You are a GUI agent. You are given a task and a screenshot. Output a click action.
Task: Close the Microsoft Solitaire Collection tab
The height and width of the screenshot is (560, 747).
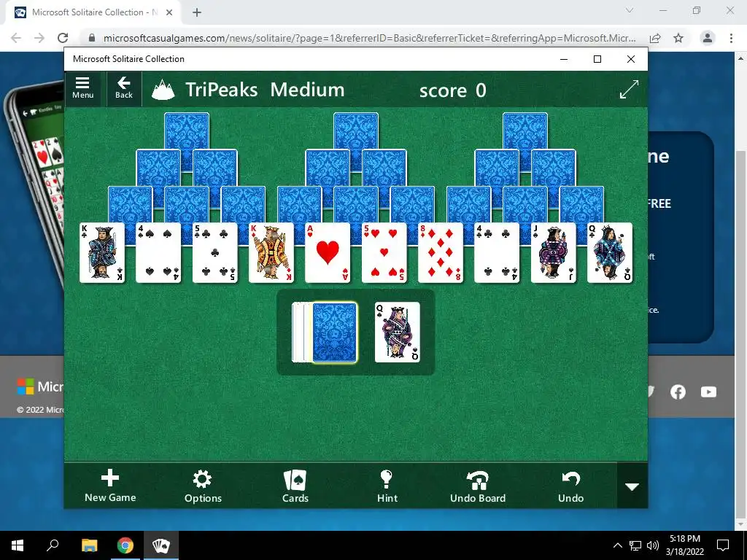click(x=169, y=13)
